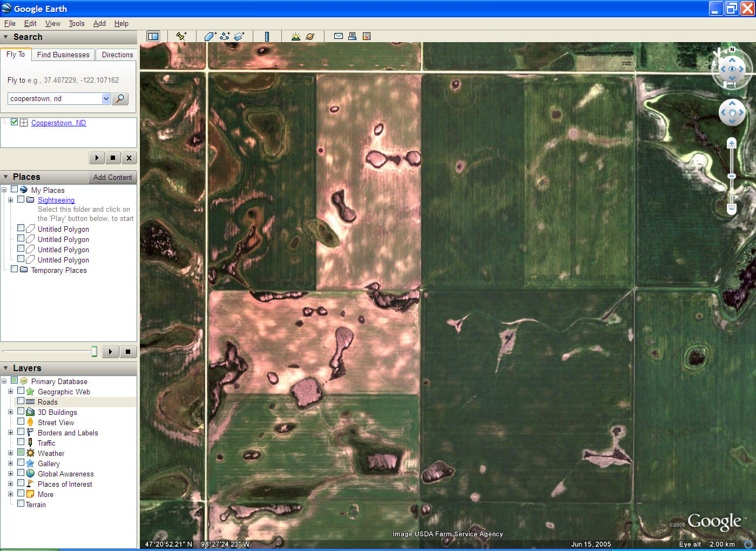
Task: Click the Add Content button
Action: click(x=112, y=177)
